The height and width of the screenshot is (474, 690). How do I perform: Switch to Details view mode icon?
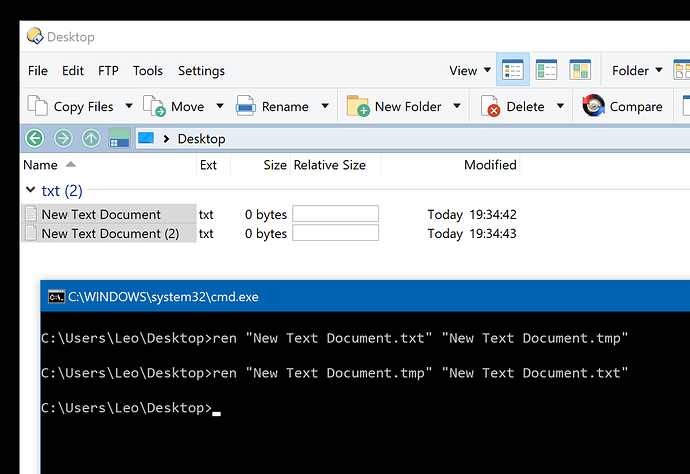(513, 70)
